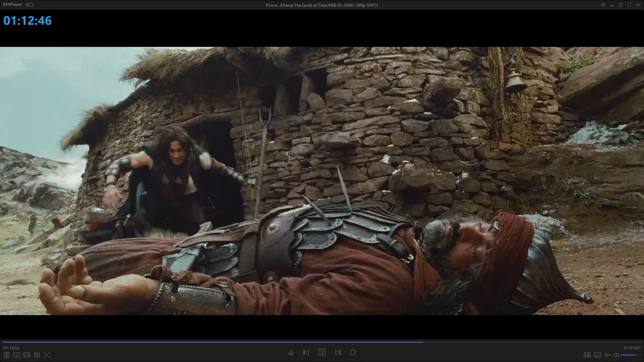The height and width of the screenshot is (362, 644).
Task: Click the small icon beside the KMPlayer logo
Action: [x=30, y=5]
